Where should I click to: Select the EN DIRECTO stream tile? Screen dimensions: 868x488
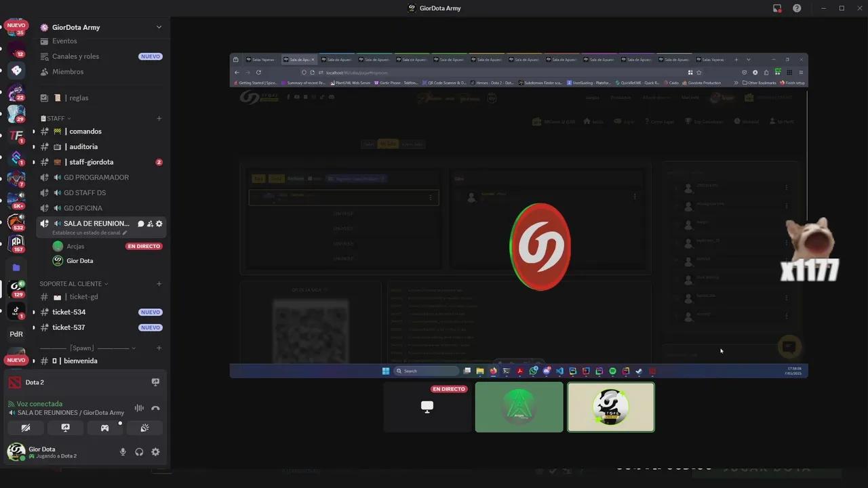coord(427,407)
